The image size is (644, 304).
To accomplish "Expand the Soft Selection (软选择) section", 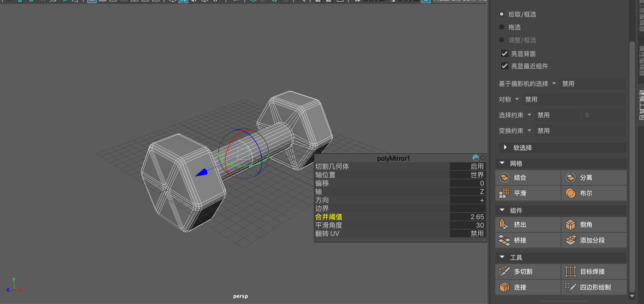I will (x=505, y=148).
